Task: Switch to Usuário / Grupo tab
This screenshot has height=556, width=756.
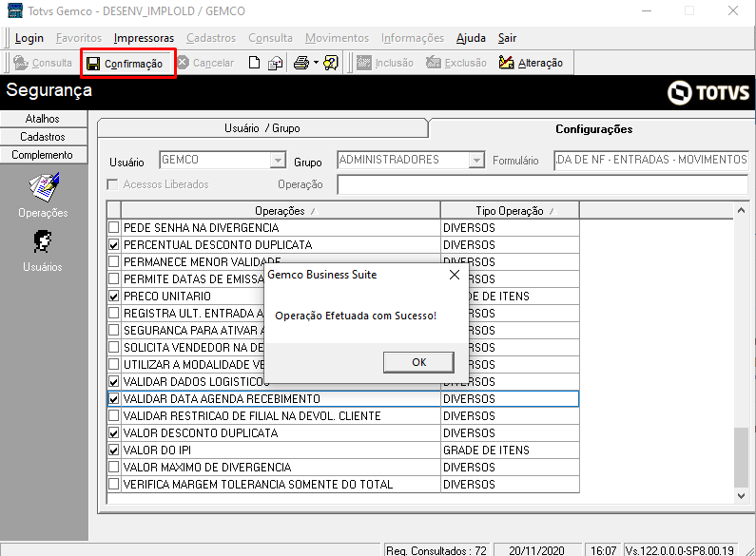Action: (x=262, y=128)
